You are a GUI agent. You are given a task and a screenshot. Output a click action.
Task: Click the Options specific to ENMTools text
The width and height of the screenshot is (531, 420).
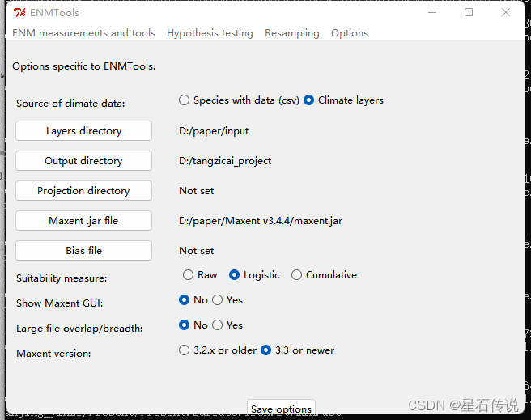pos(84,66)
